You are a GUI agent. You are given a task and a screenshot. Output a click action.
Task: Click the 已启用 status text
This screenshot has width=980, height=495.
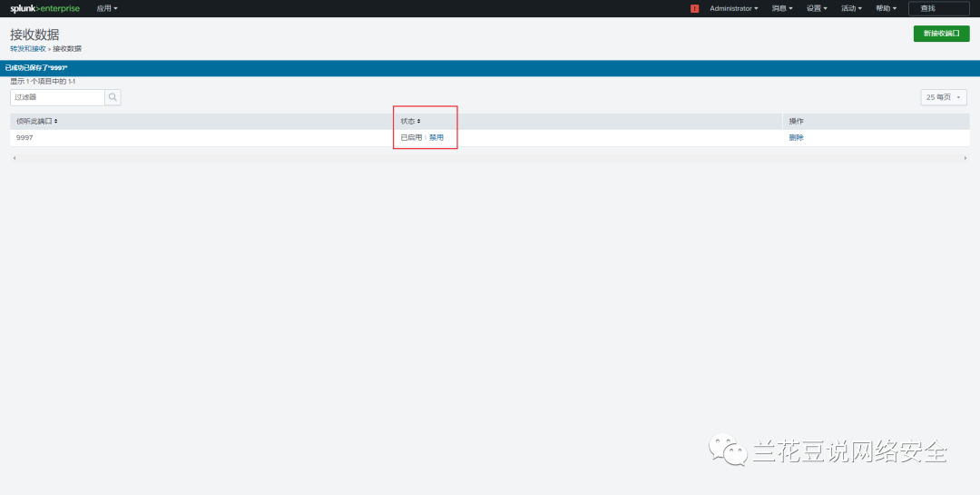[411, 138]
